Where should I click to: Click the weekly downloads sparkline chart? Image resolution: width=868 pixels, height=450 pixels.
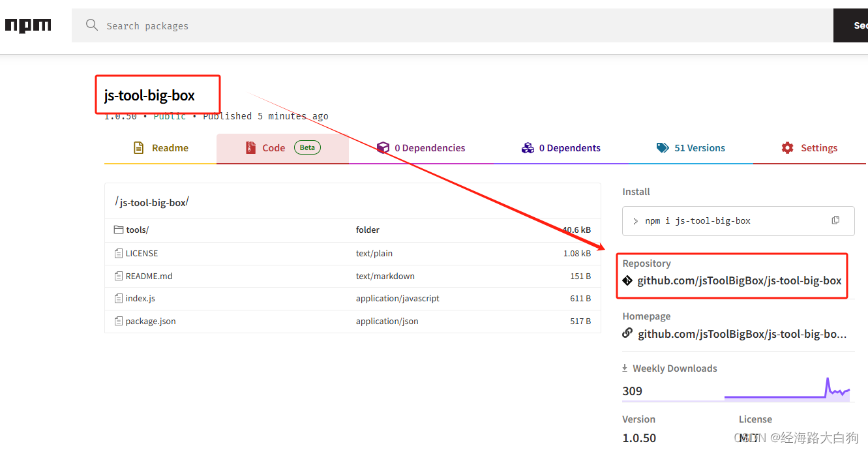pos(787,389)
